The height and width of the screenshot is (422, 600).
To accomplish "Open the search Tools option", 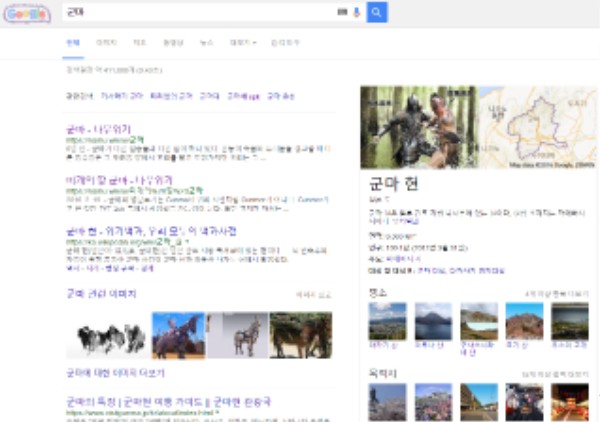I will pyautogui.click(x=285, y=43).
